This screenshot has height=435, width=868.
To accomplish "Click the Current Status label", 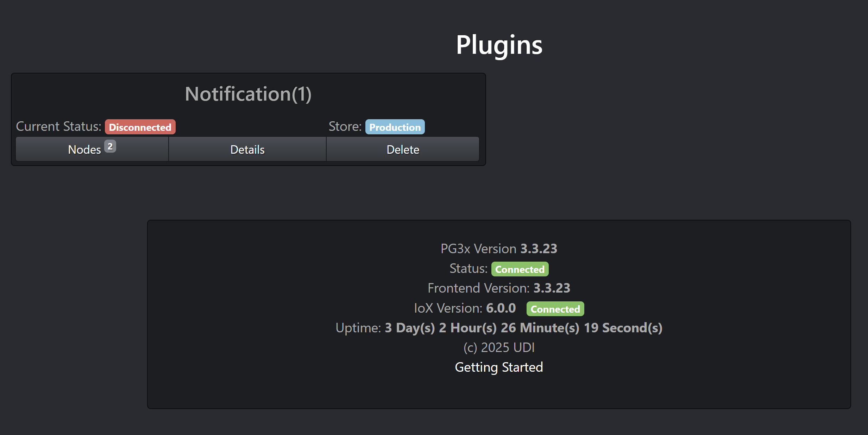I will click(58, 127).
